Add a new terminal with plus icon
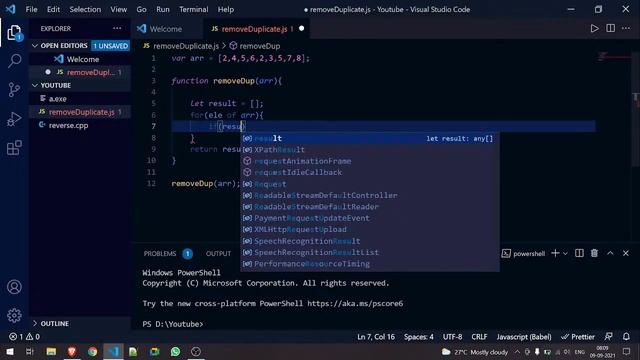This screenshot has width=640, height=360. 555,253
